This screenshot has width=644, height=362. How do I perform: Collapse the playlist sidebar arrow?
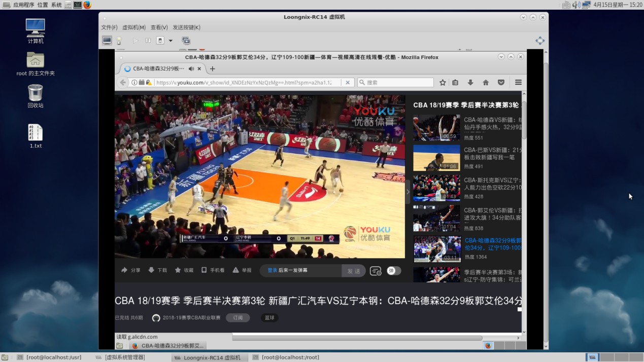tap(408, 192)
